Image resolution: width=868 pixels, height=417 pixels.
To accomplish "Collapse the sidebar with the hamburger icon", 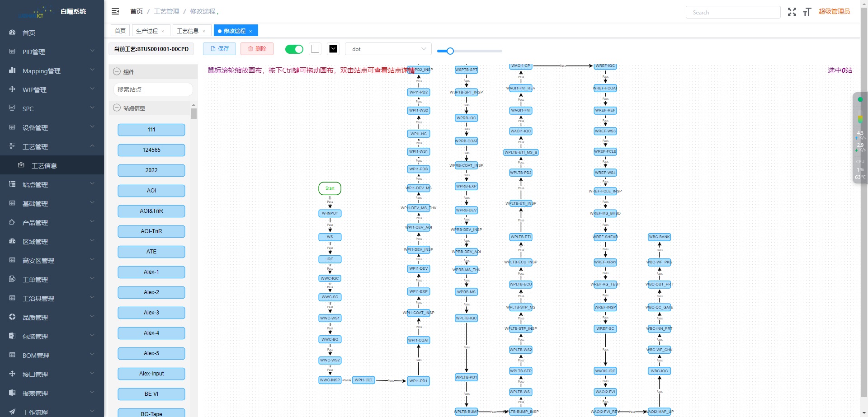I will click(115, 11).
